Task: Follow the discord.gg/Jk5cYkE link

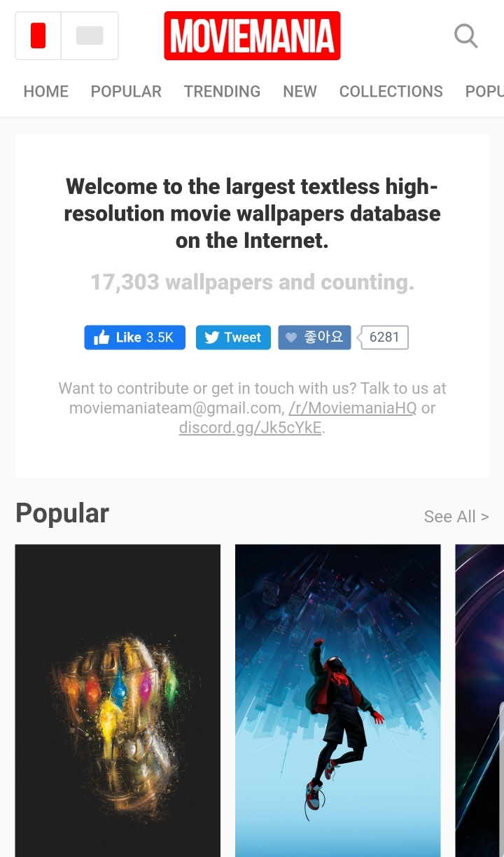Action: (251, 428)
